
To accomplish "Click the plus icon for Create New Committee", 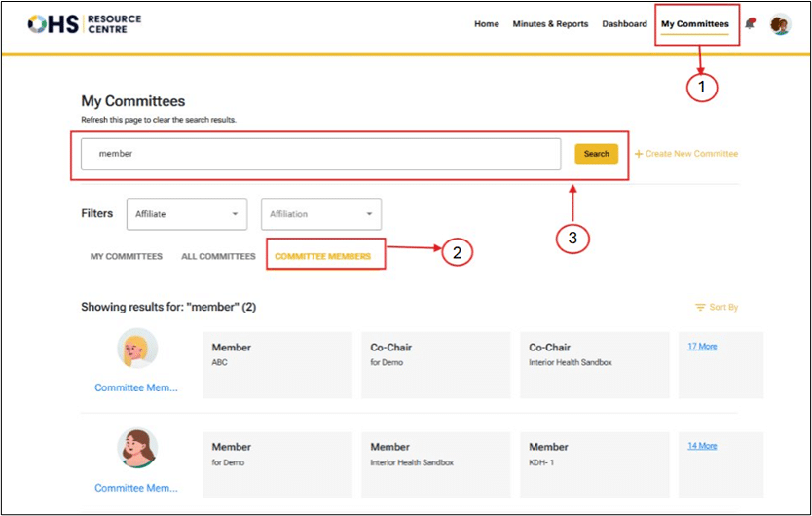I will point(639,154).
